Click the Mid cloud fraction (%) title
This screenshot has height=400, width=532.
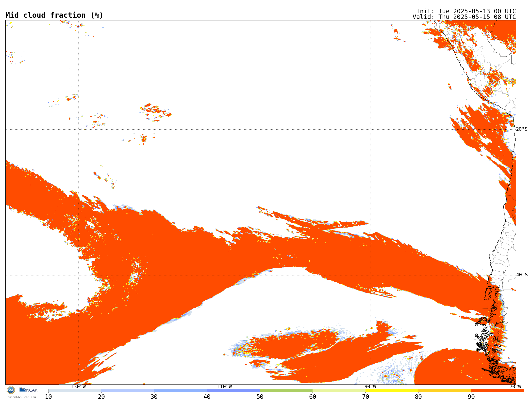pos(54,15)
